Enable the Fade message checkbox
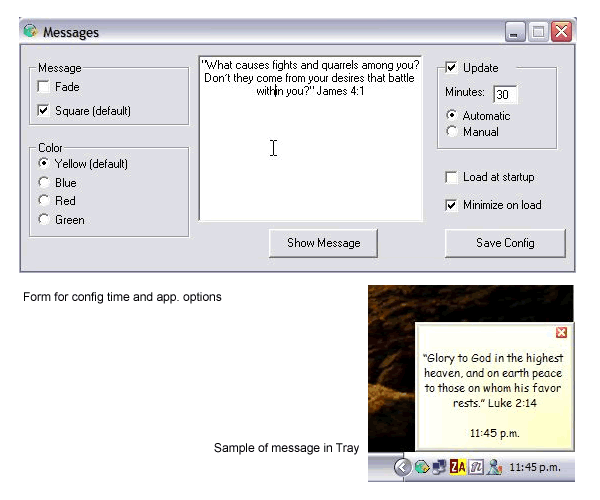The image size is (600, 500). tap(44, 87)
